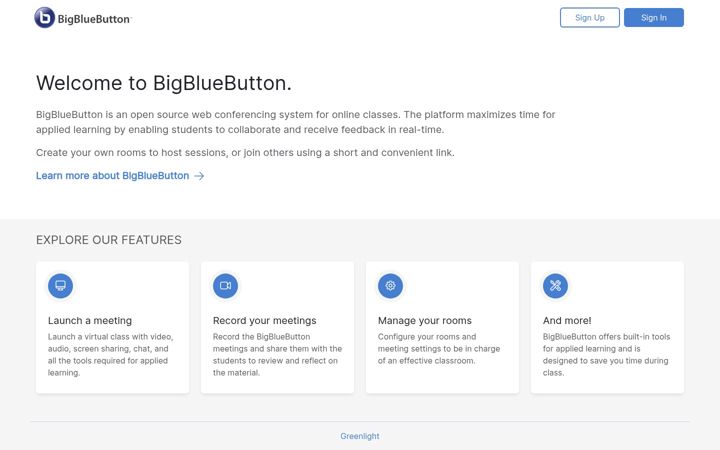Select the Manage your rooms card title
Image resolution: width=720 pixels, height=450 pixels.
[425, 321]
